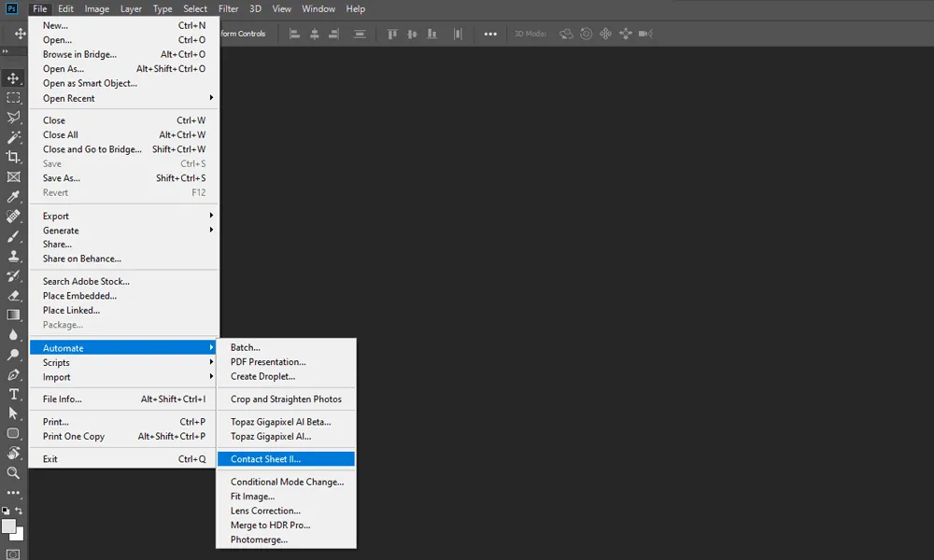Choose Topaz Gigapixel AI Beta
The width and height of the screenshot is (934, 560).
pos(286,422)
